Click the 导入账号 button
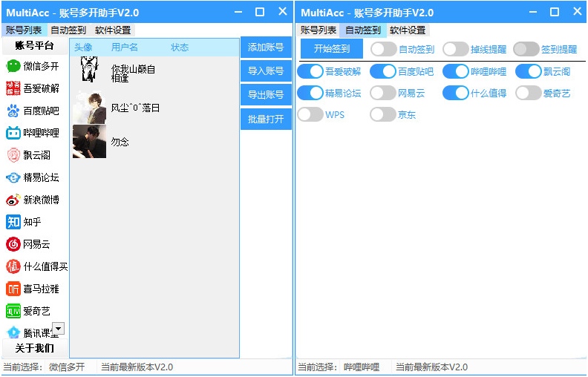This screenshot has width=588, height=377. [266, 71]
